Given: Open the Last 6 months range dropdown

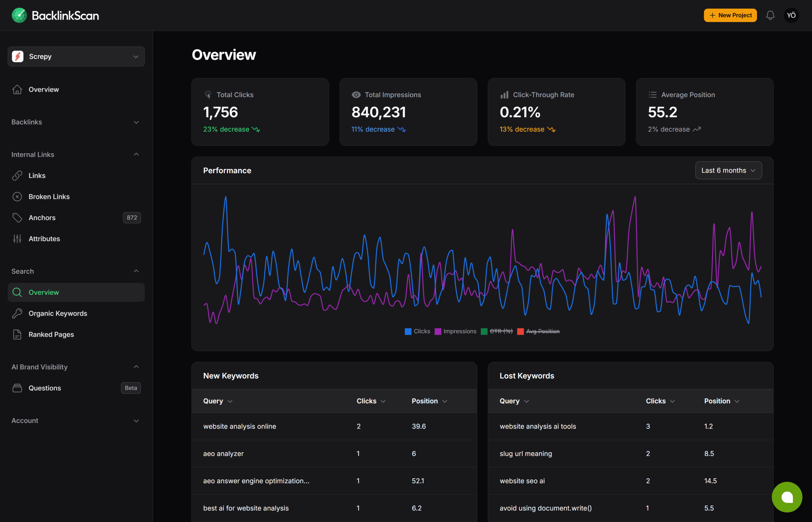Looking at the screenshot, I should pos(729,170).
